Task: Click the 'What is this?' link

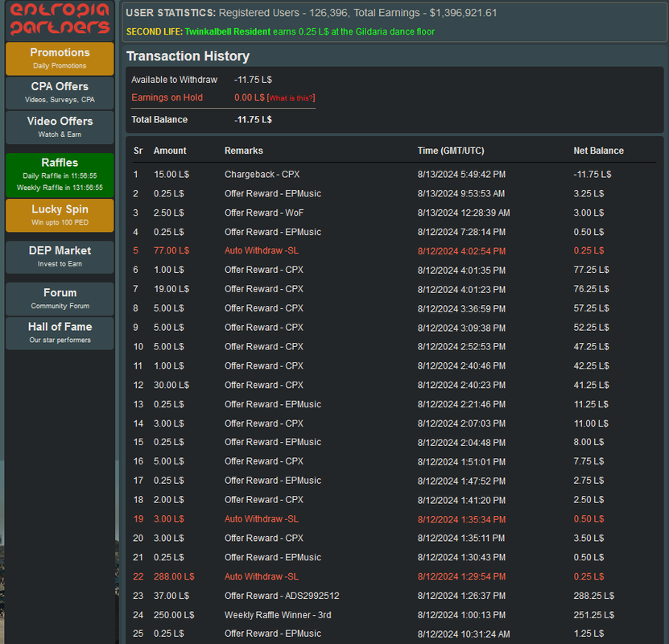Action: tap(291, 98)
